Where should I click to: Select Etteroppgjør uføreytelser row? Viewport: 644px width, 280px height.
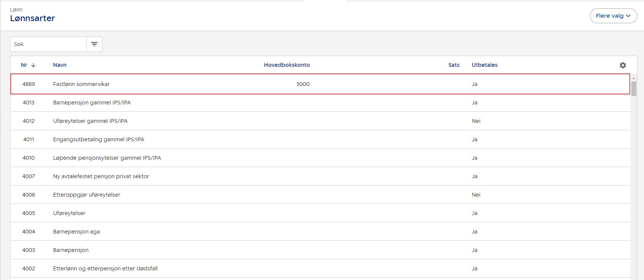(87, 195)
